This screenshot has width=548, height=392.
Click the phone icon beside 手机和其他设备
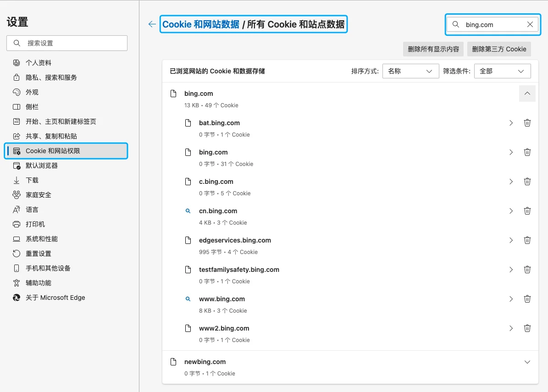tap(17, 268)
